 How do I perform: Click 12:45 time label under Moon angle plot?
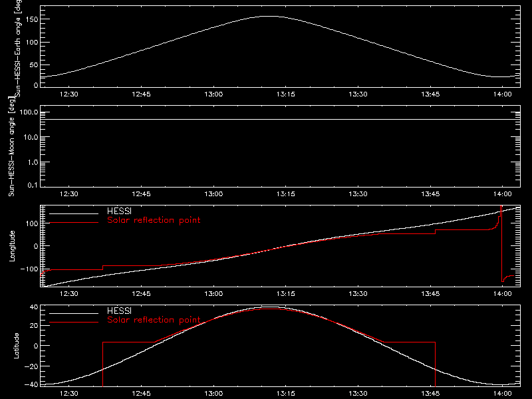pos(141,194)
